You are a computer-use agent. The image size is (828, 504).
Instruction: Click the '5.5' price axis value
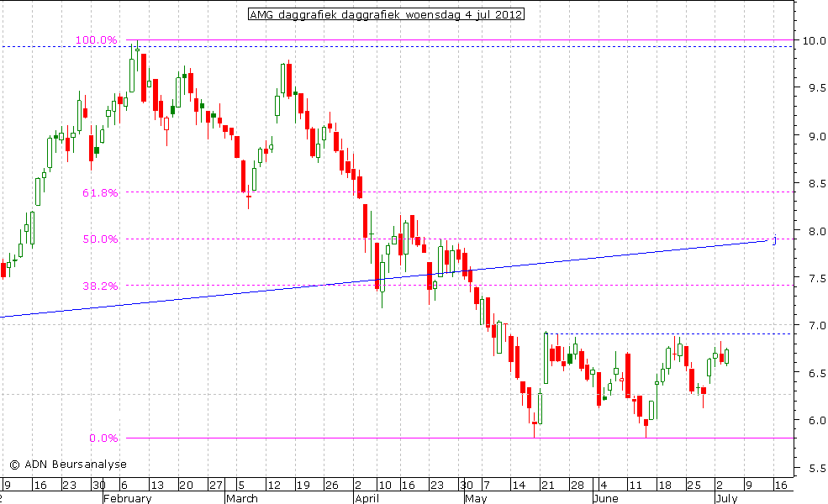(816, 468)
